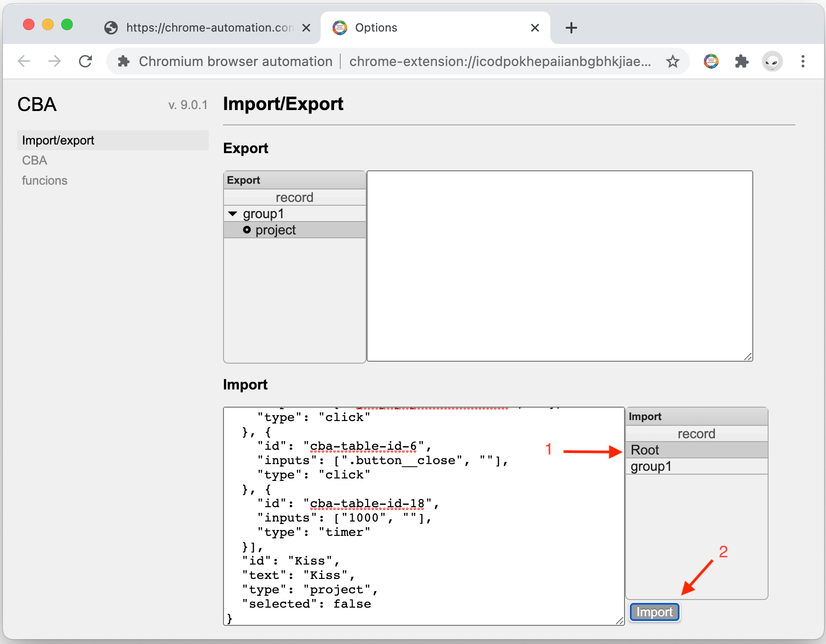The image size is (826, 644).
Task: Reload the current page
Action: [86, 61]
